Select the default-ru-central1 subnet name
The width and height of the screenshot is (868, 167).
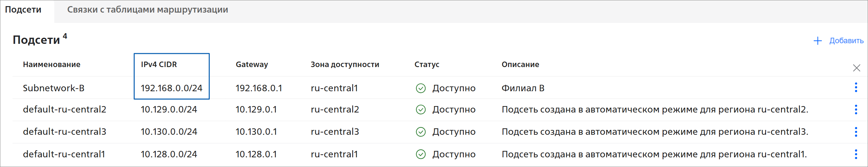coord(64,154)
